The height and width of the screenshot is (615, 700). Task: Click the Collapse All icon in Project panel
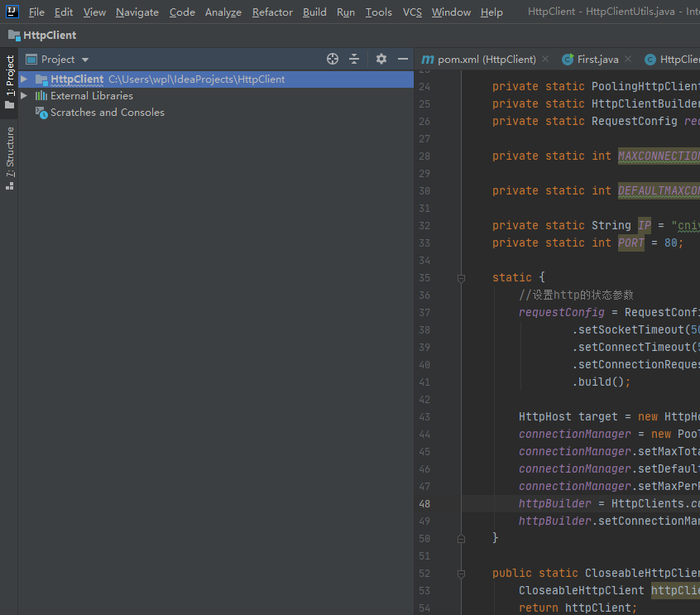354,59
